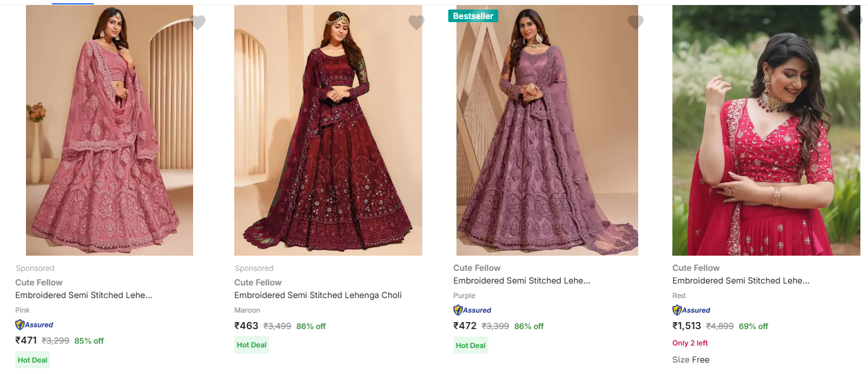Click the pink lehenga's truncated product title
The image size is (868, 374).
coord(84,295)
